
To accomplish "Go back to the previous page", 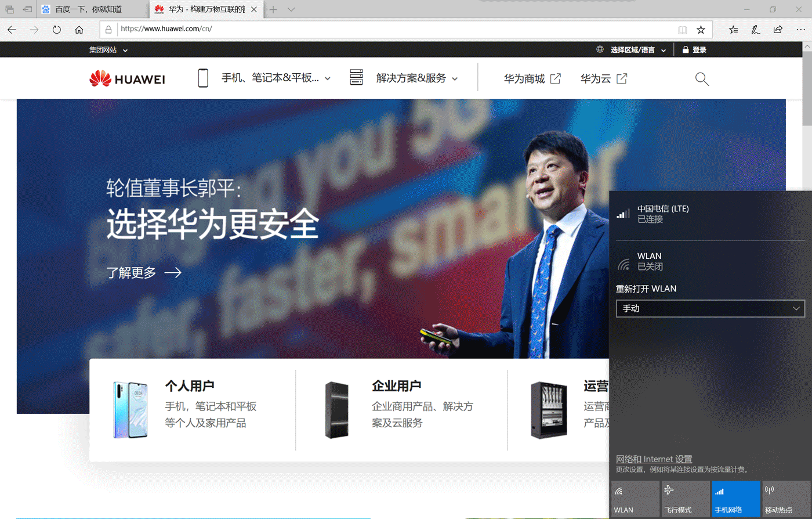I will click(12, 30).
